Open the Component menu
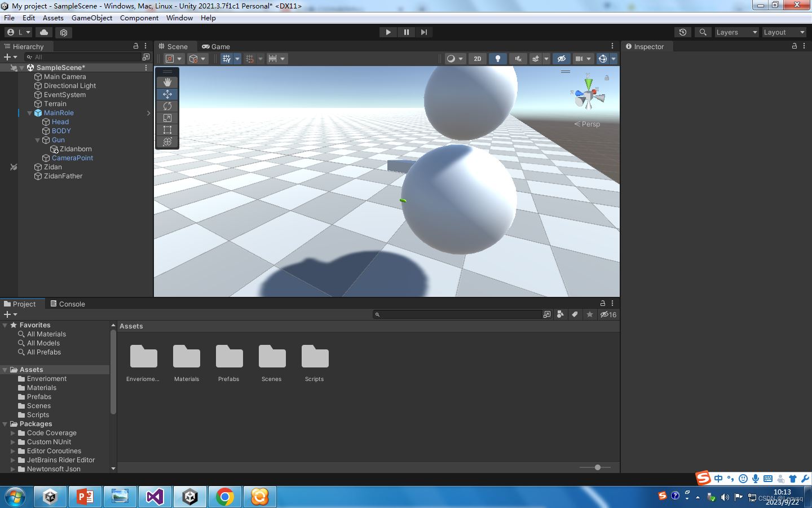 point(139,18)
